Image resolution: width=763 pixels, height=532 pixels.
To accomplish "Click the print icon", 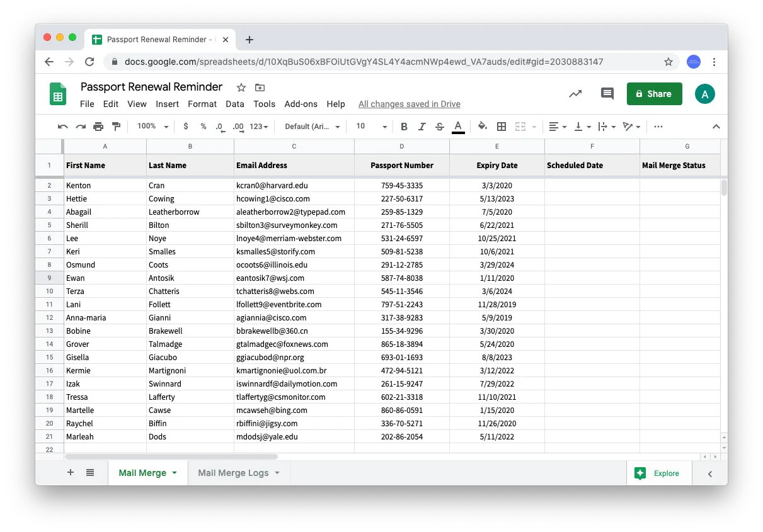I will click(98, 127).
